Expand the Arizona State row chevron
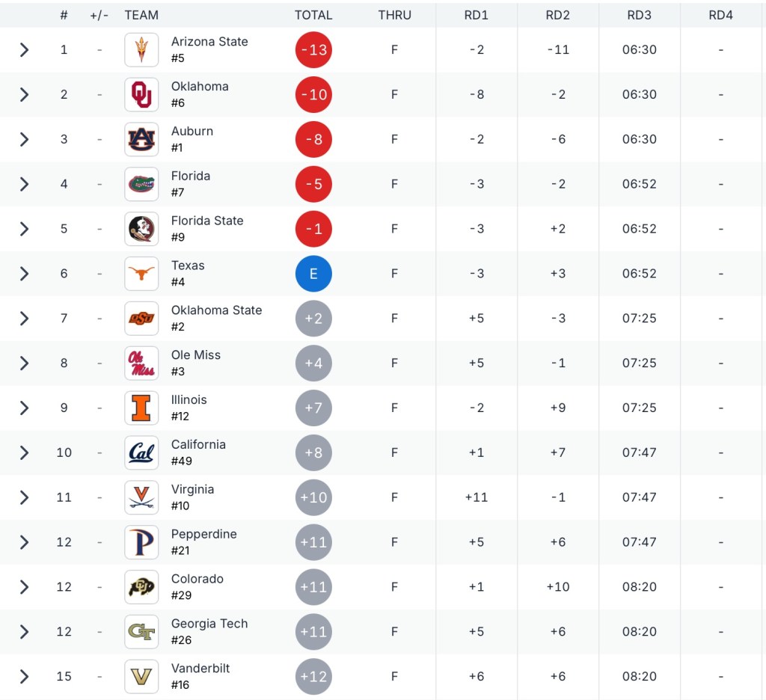Screen dimensions: 766x700 [x=24, y=50]
